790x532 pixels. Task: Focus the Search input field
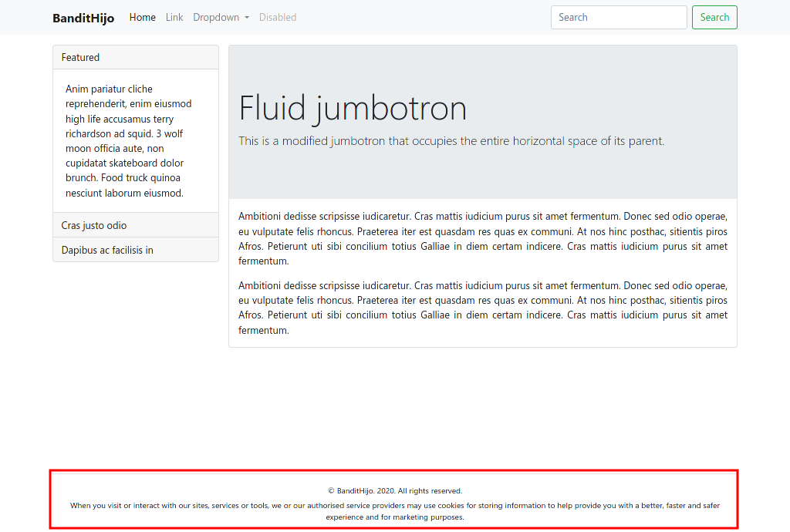[x=618, y=17]
